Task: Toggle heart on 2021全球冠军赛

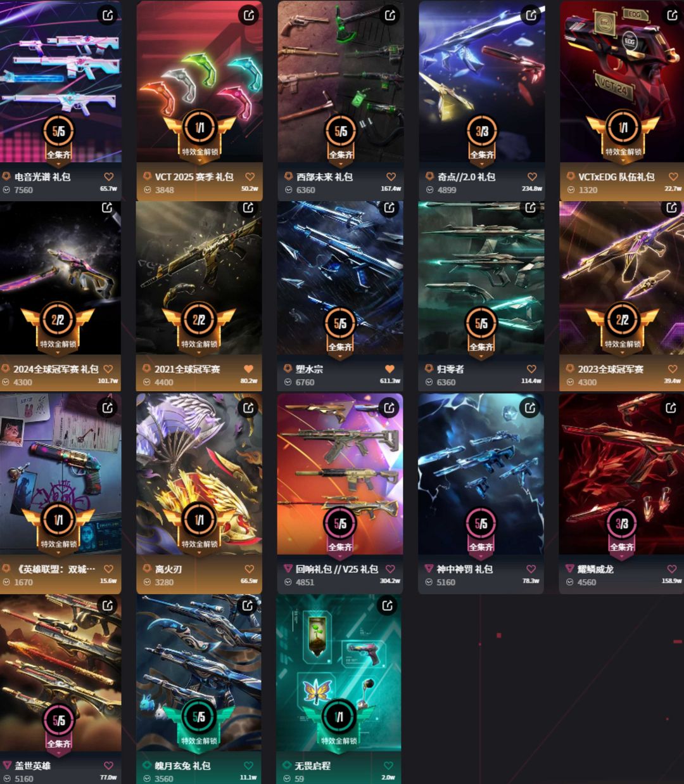Action: [x=249, y=369]
